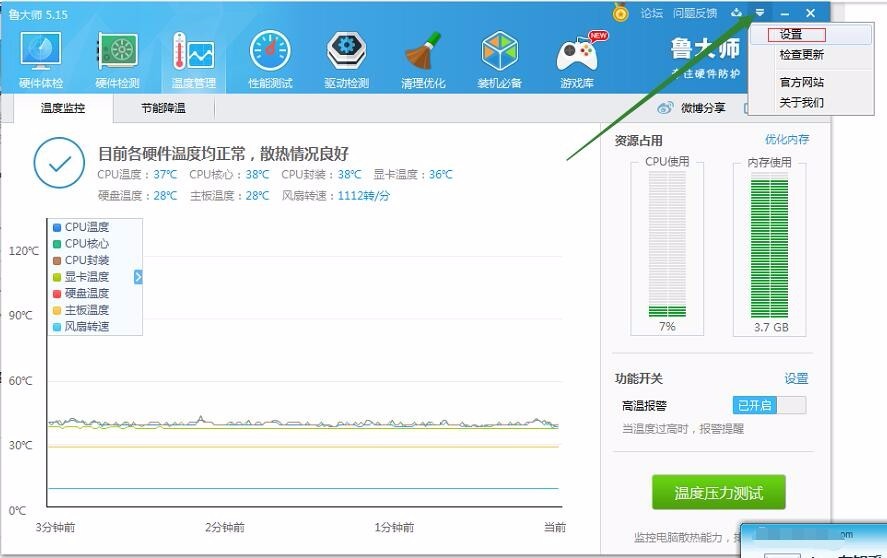Click the main menu dropdown arrow in title bar
887x558 pixels.
[x=760, y=12]
